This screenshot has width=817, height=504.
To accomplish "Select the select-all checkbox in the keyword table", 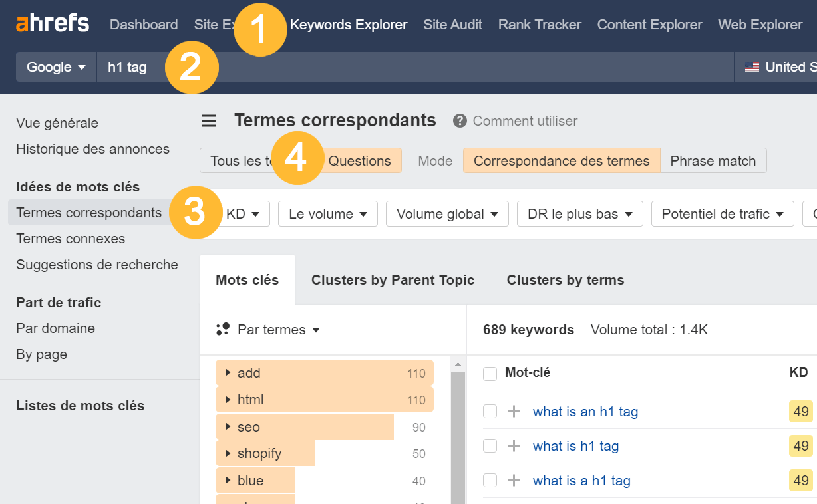I will pos(490,374).
